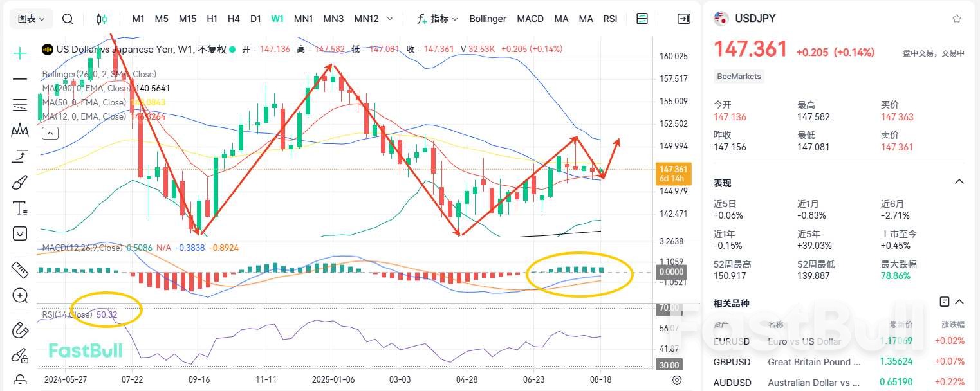The image size is (980, 391).
Task: Select the MN1 monthly timeframe
Action: pos(303,19)
